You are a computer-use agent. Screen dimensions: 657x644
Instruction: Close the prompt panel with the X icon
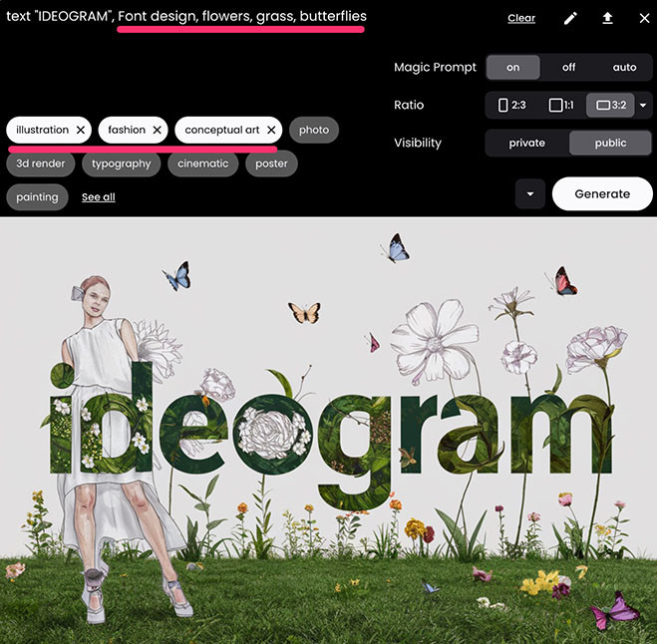644,18
